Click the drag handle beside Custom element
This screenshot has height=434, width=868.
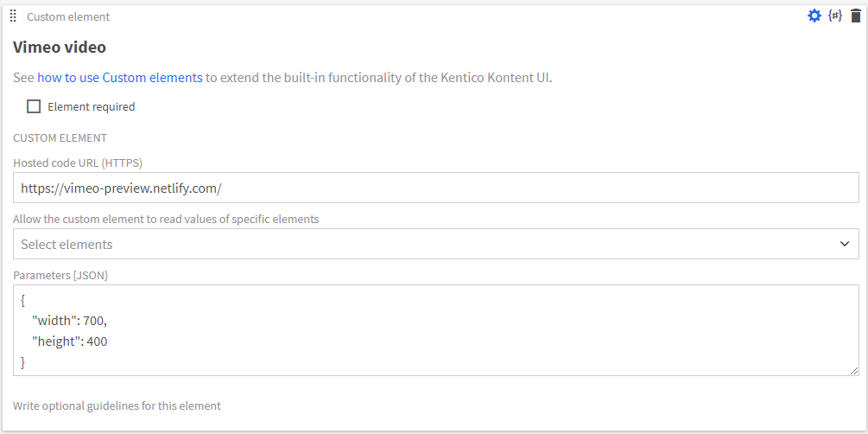[x=13, y=16]
